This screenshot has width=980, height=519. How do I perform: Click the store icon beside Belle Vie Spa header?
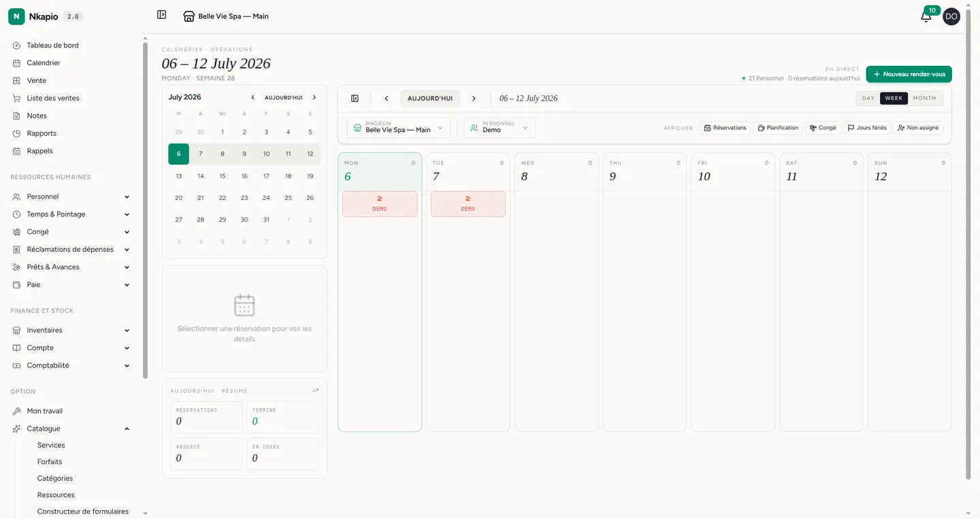point(189,16)
